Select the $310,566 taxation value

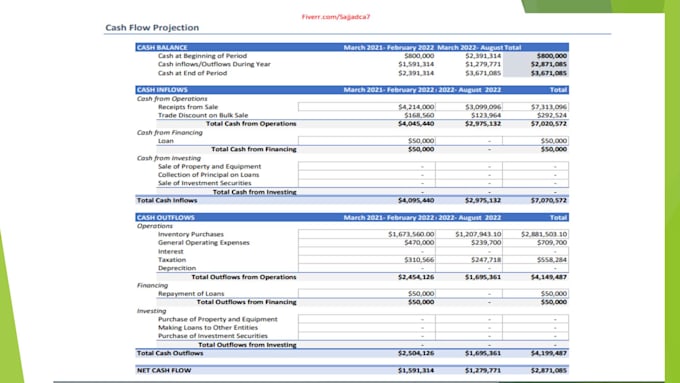tap(419, 260)
